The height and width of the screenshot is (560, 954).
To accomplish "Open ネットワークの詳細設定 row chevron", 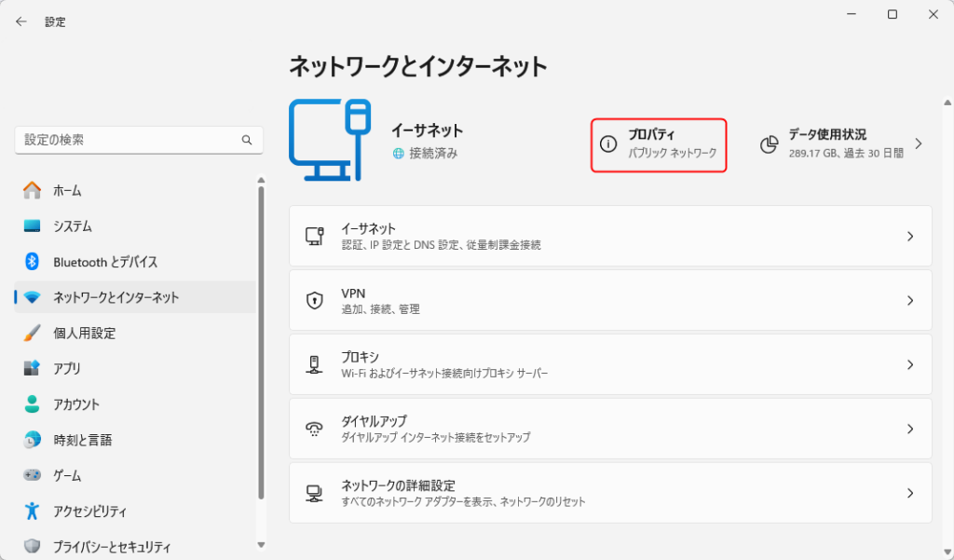I will coord(910,493).
